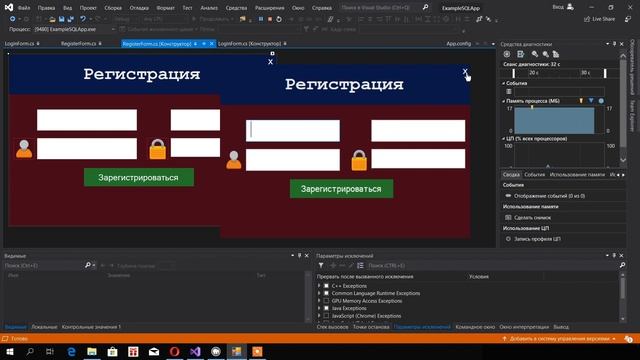Image resolution: width=640 pixels, height=360 pixels.
Task: Click the orange padlock icon on the running form
Action: click(x=359, y=160)
